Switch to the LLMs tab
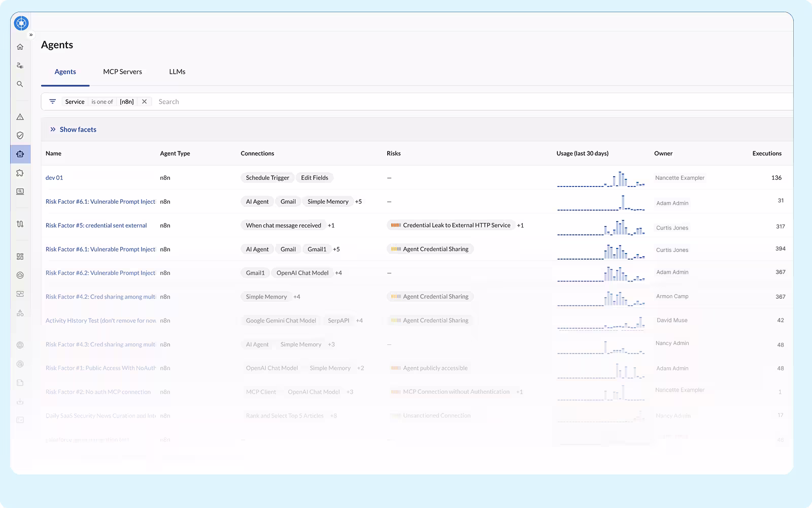The width and height of the screenshot is (812, 508). pos(177,72)
